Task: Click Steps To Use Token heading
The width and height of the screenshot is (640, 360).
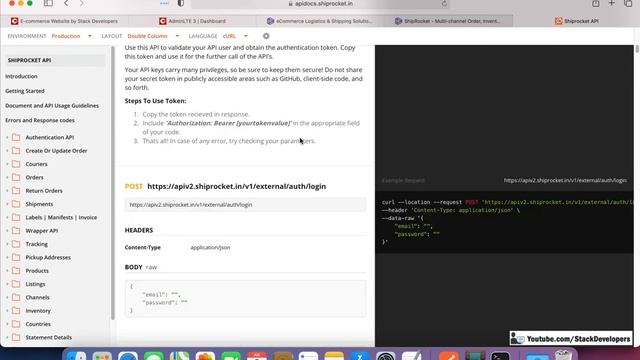Action: [155, 101]
